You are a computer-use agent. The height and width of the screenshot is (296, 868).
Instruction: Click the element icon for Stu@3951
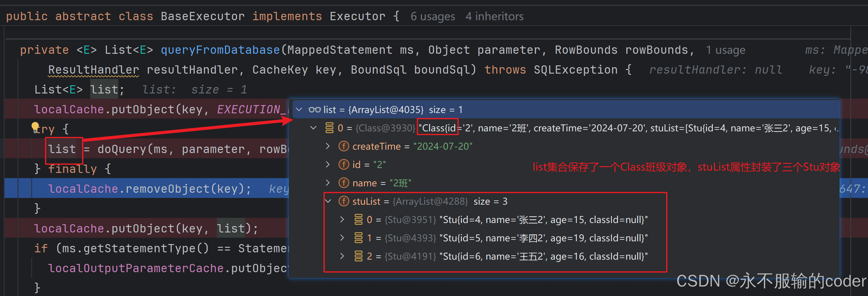[358, 219]
